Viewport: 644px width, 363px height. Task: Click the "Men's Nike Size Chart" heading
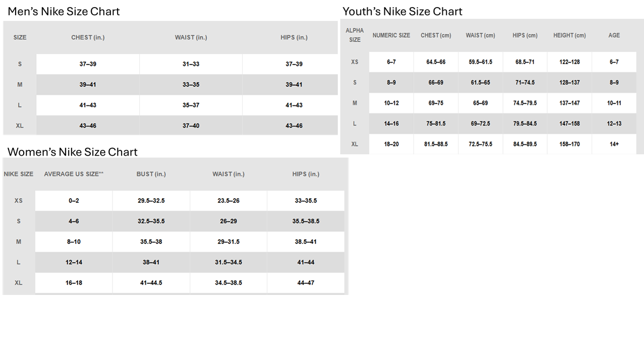pos(64,11)
